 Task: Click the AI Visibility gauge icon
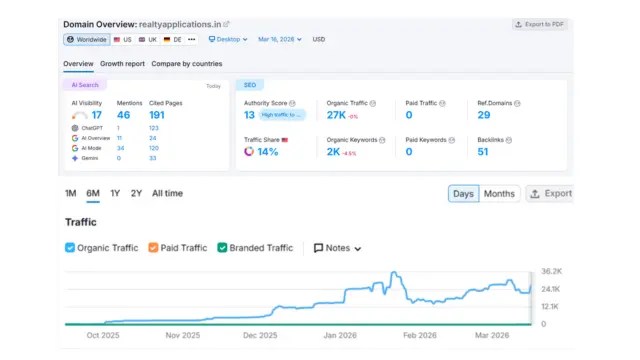(80, 116)
